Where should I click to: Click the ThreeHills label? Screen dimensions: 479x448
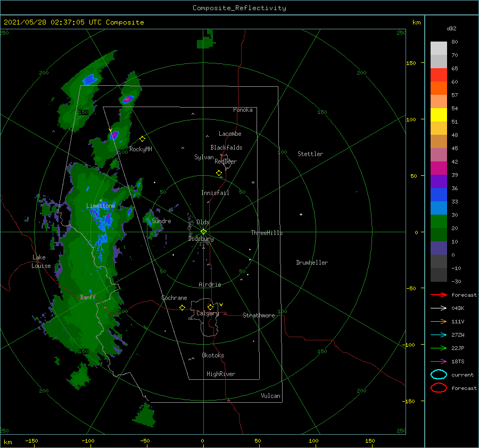point(267,233)
